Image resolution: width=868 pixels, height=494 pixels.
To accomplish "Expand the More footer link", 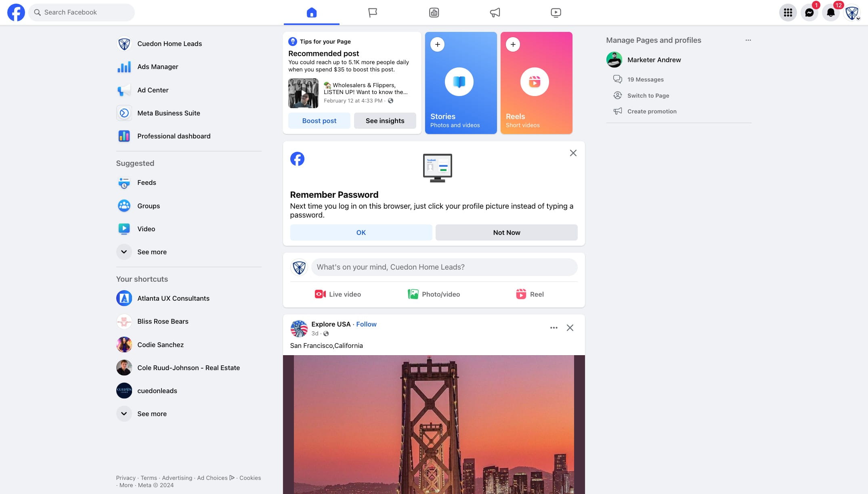I will [126, 485].
